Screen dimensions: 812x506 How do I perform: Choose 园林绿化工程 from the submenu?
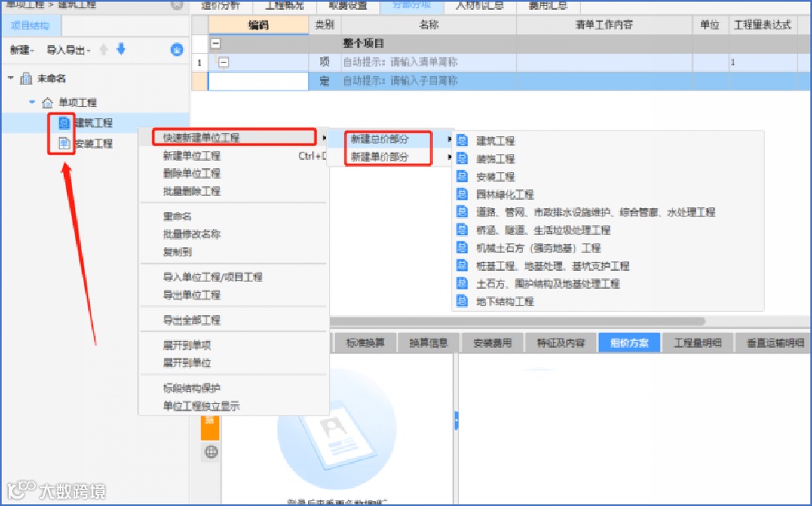click(505, 194)
